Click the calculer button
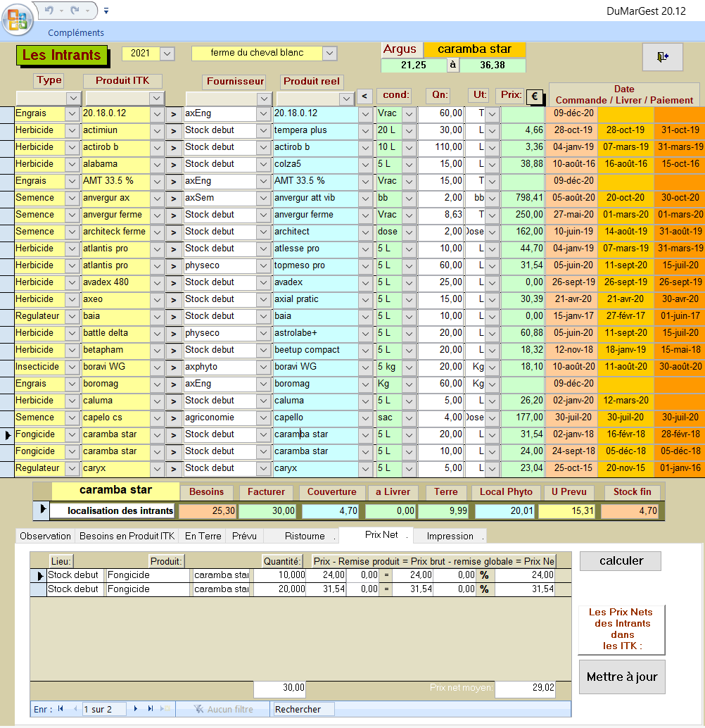This screenshot has height=728, width=705. pyautogui.click(x=621, y=561)
